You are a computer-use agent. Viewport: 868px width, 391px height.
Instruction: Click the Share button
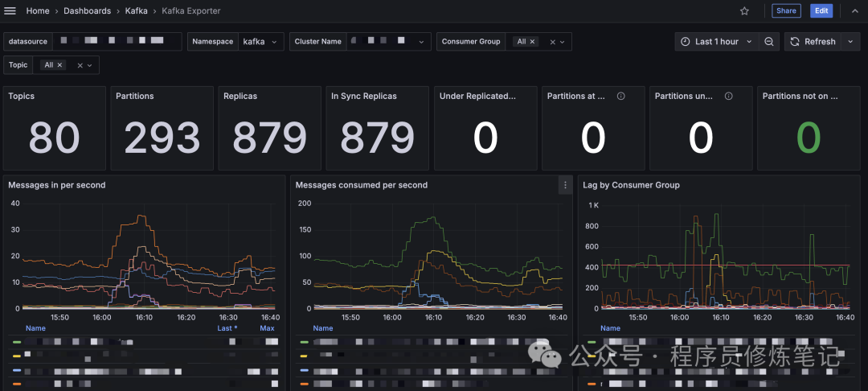786,11
